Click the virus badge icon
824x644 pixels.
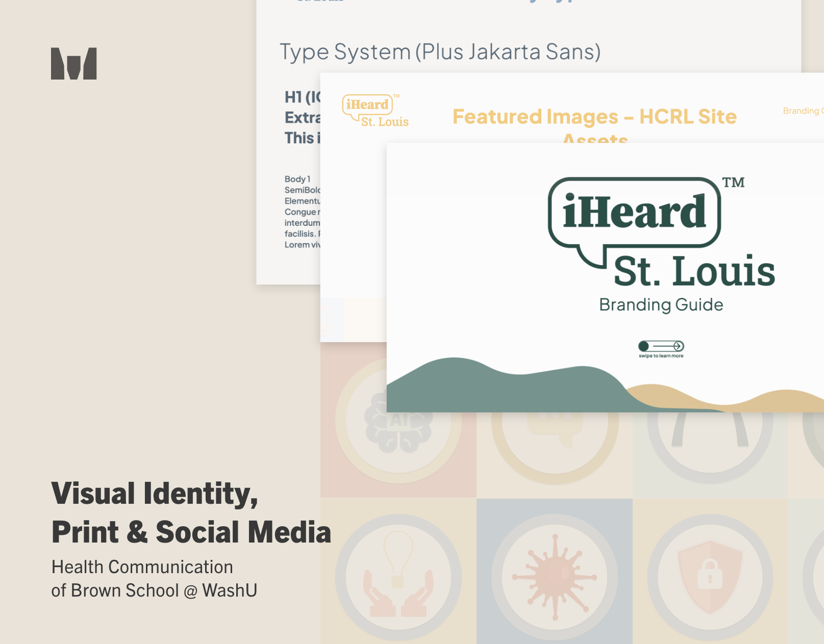(x=555, y=577)
